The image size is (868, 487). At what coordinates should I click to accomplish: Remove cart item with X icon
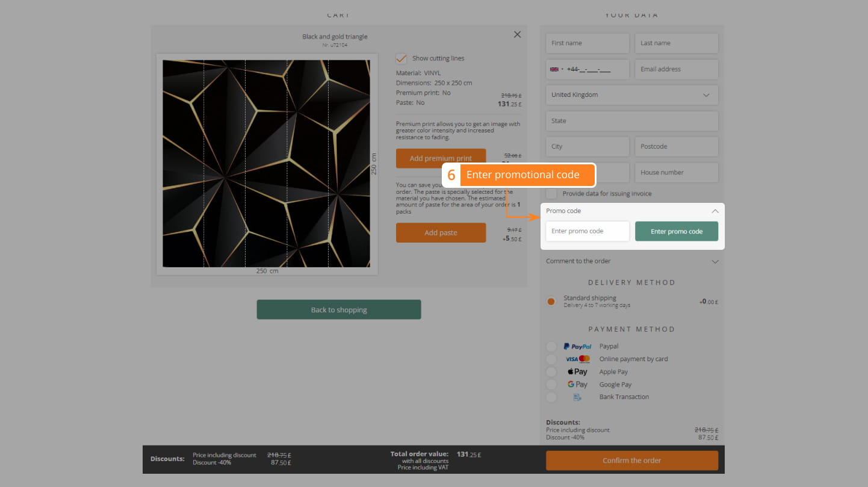tap(517, 35)
